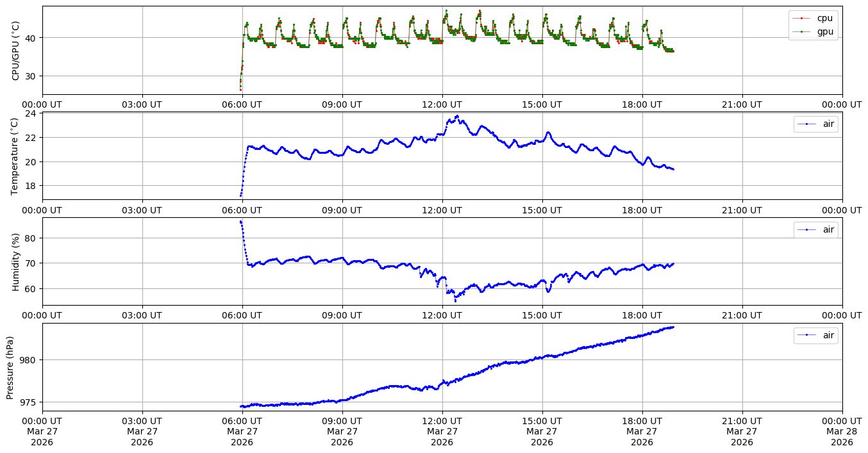Click the Humidity (%) y-axis label
868x453 pixels.
[x=16, y=261]
